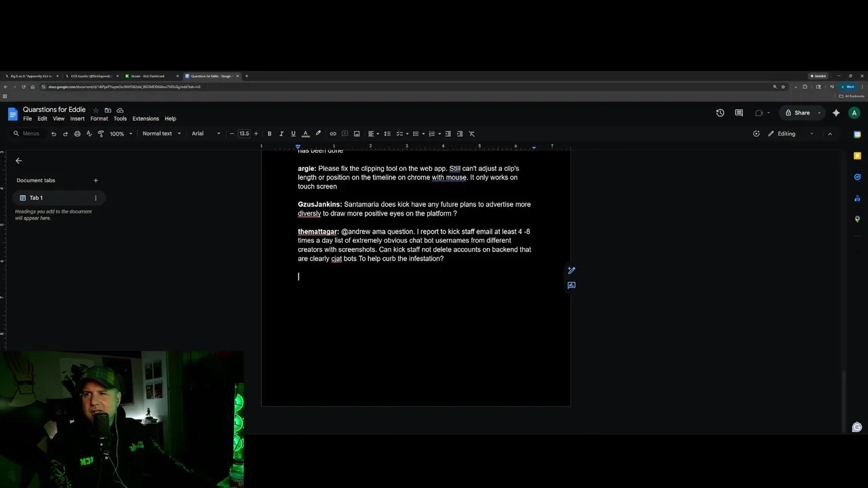Open the File menu
868x488 pixels.
(x=27, y=119)
